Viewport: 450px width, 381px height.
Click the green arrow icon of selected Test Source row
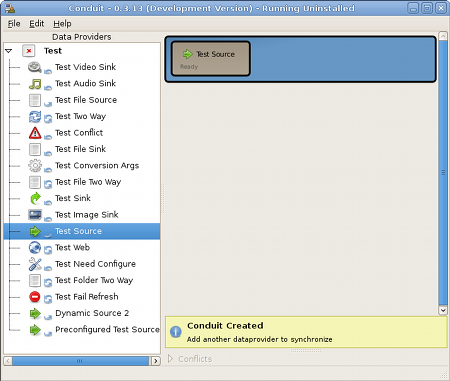[35, 231]
